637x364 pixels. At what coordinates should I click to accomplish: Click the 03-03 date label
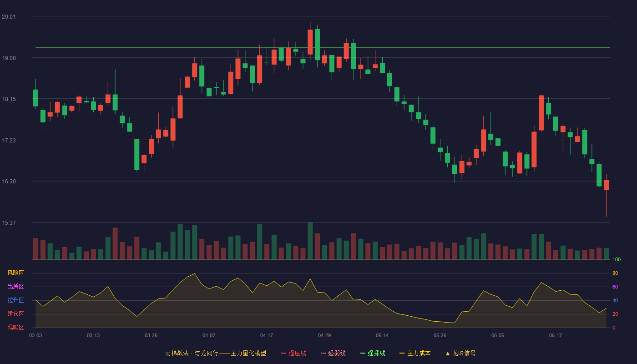pos(35,335)
